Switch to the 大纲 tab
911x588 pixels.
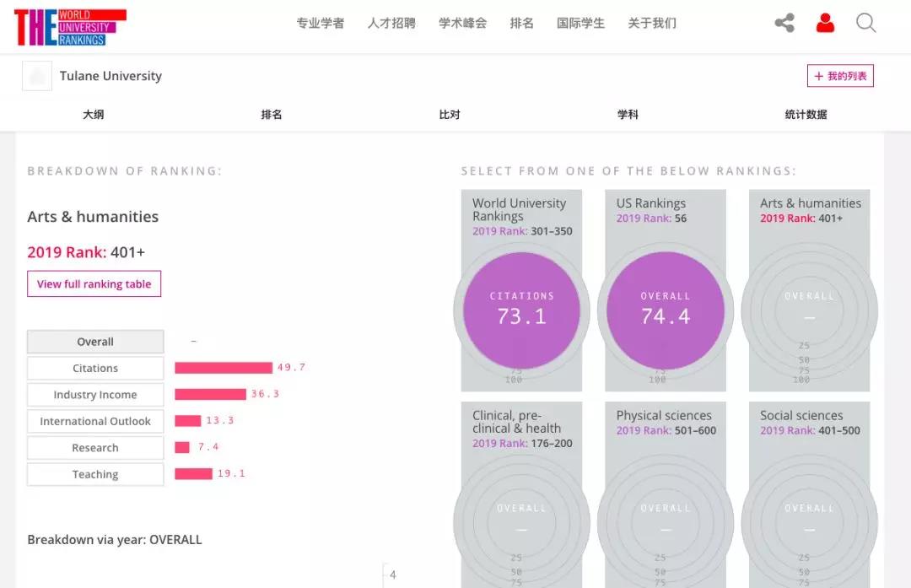tap(94, 115)
